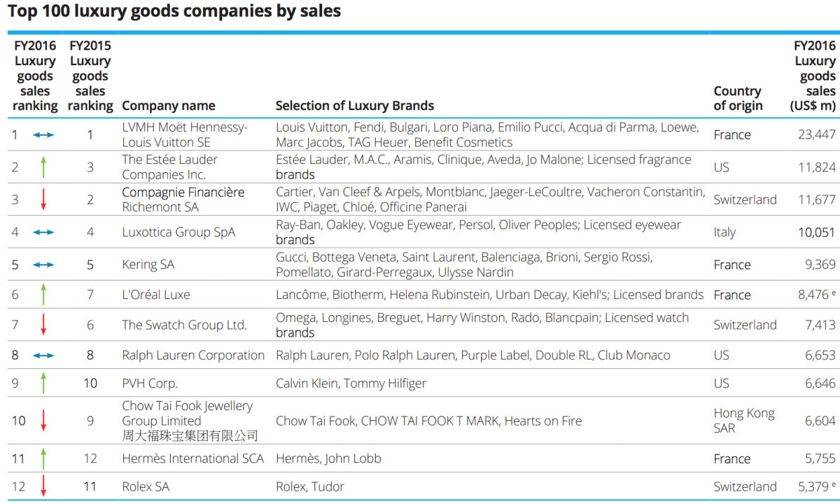Viewport: 840px width, 504px height.
Task: Click the Company name column header
Action: click(x=168, y=106)
